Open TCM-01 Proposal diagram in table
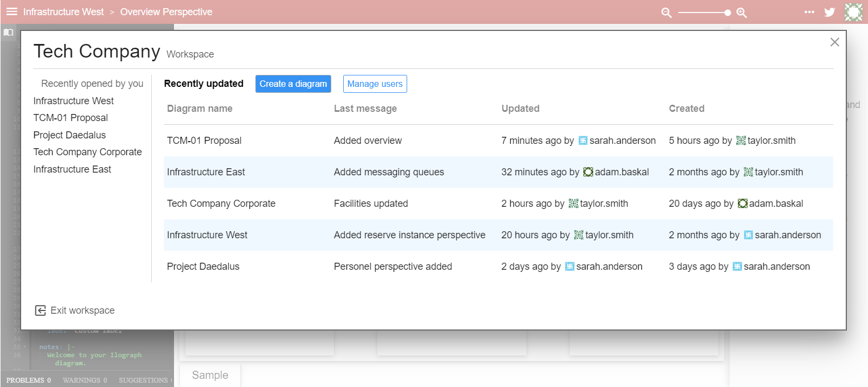The image size is (868, 387). click(x=204, y=141)
